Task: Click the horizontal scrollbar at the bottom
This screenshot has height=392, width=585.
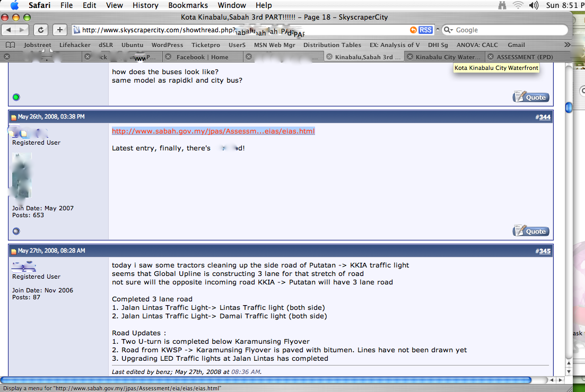Action: tap(265, 380)
